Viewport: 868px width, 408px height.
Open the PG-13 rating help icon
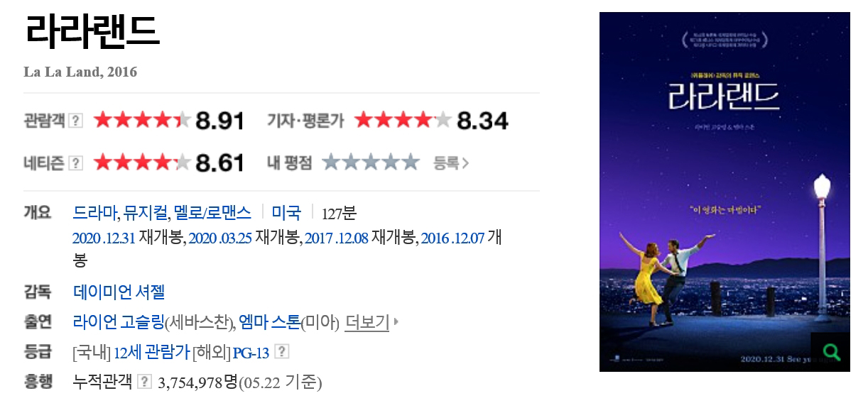pos(282,352)
